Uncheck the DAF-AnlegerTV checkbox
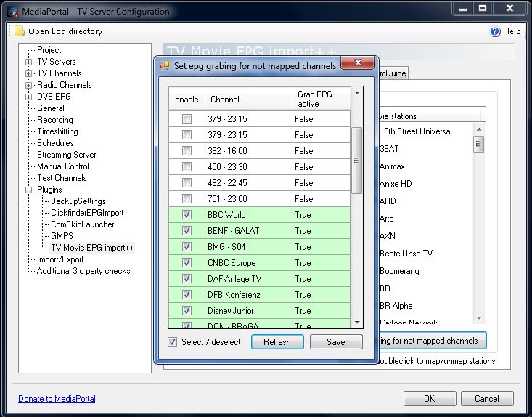The image size is (532, 417). (187, 278)
